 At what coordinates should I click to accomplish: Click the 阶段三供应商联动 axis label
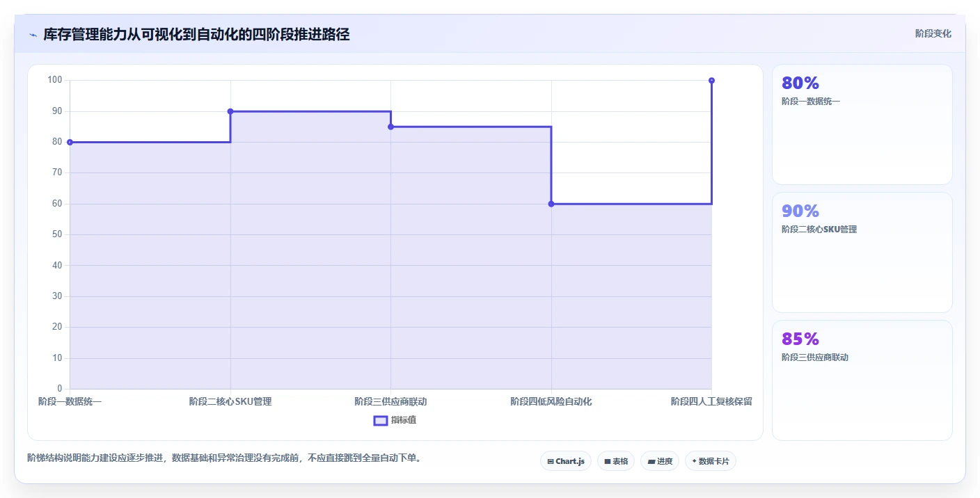tap(390, 401)
